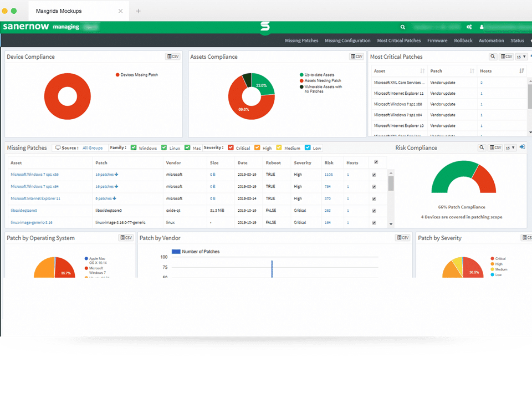Uncheck the libokideqtcore0 row checkbox

click(374, 211)
